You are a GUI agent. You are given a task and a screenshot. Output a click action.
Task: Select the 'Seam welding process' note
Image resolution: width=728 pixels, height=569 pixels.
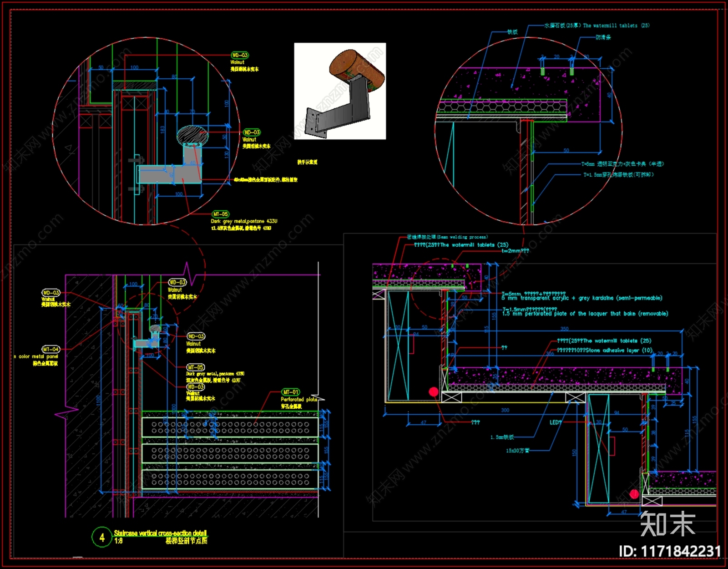click(462, 237)
